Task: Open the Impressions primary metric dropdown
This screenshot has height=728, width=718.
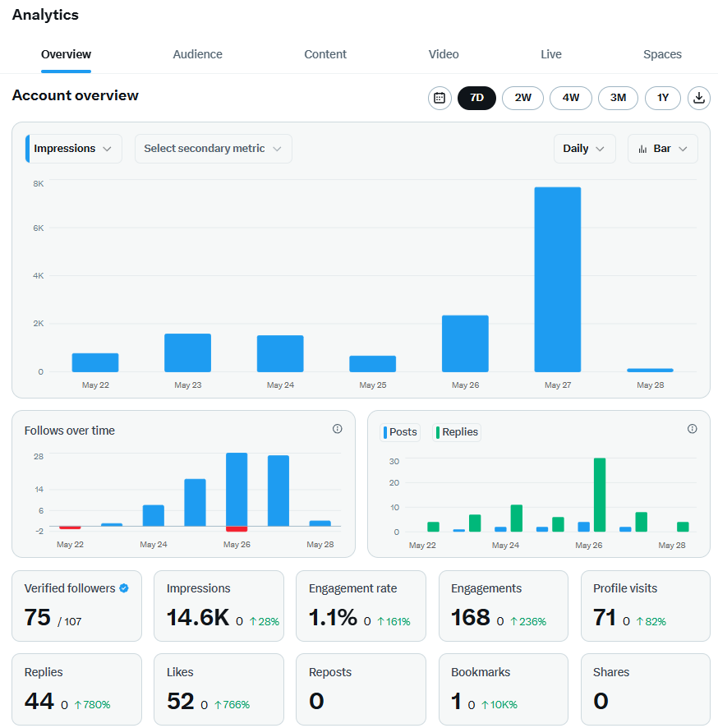Action: [x=74, y=149]
